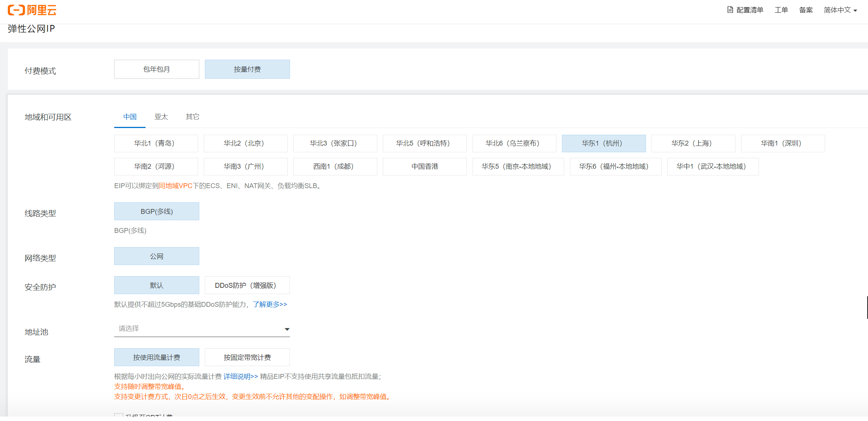Click the Alibaba Cloud logo

coord(32,10)
